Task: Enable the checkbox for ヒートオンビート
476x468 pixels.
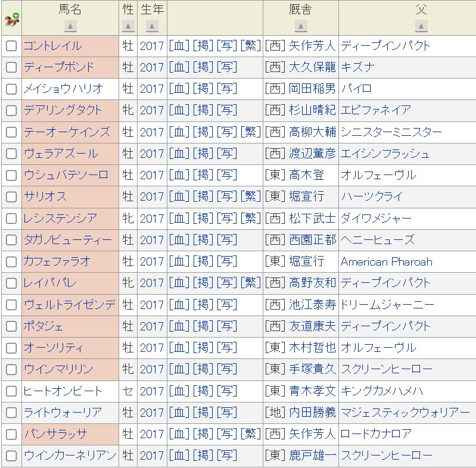Action: coord(11,391)
